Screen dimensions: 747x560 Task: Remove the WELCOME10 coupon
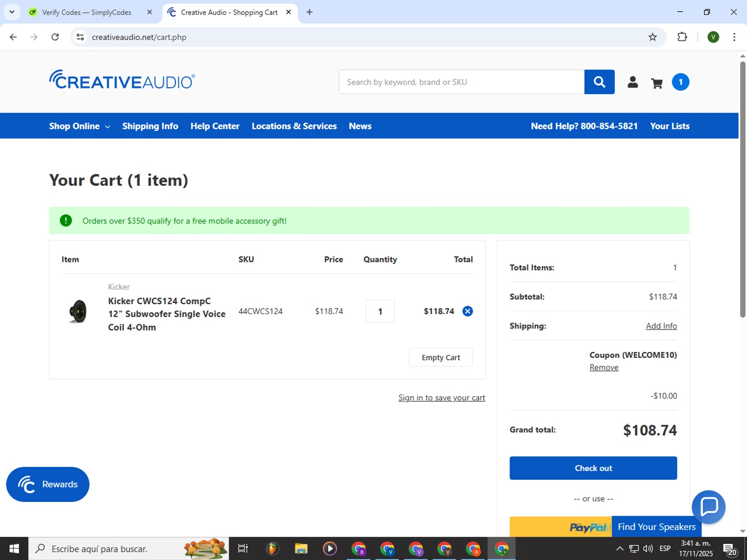coord(604,367)
